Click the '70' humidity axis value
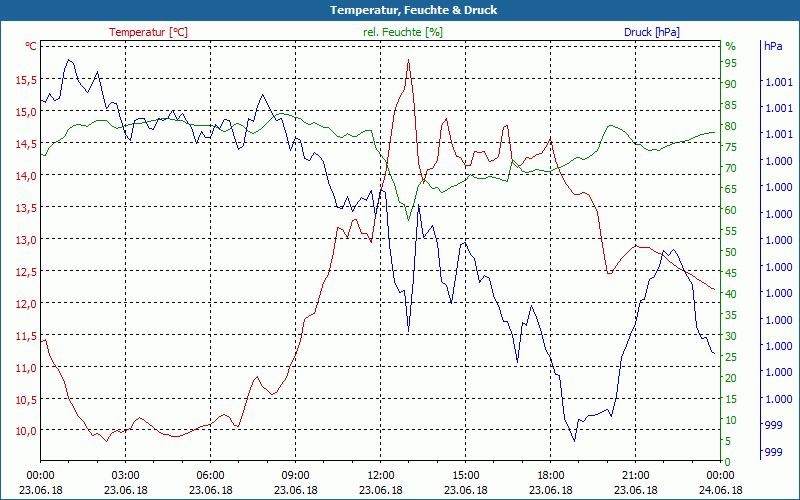The image size is (800, 500). click(x=731, y=168)
